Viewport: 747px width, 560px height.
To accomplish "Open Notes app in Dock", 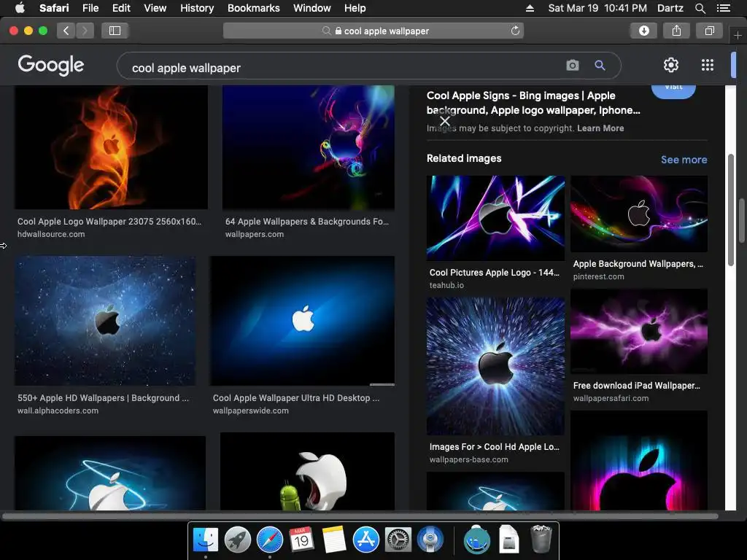I will click(333, 540).
